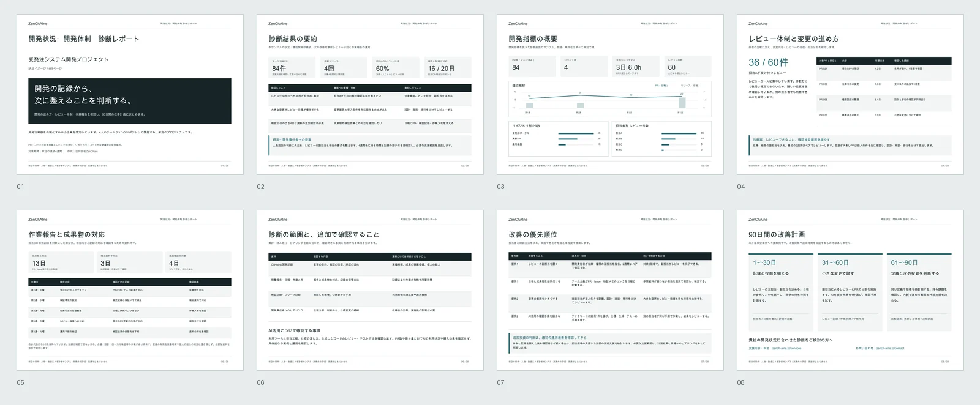The width and height of the screenshot is (980, 405).
Task: Select the slide number label 04
Action: pos(741,187)
